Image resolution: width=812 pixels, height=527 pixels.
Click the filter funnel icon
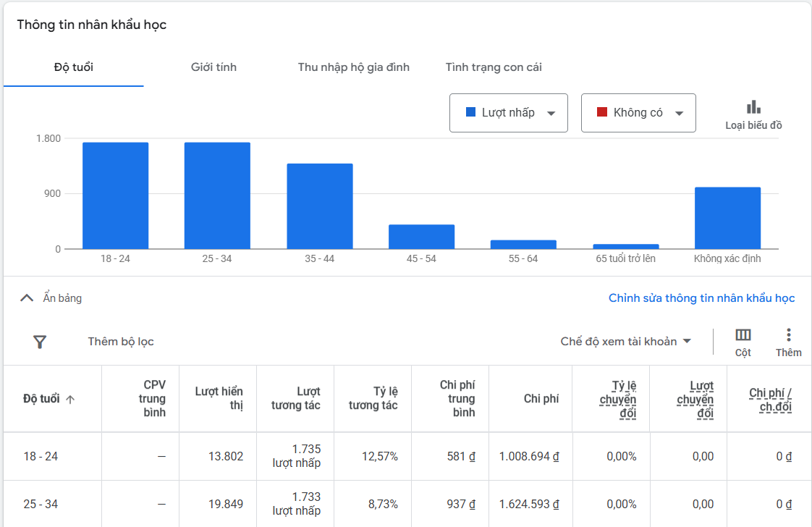pos(40,342)
